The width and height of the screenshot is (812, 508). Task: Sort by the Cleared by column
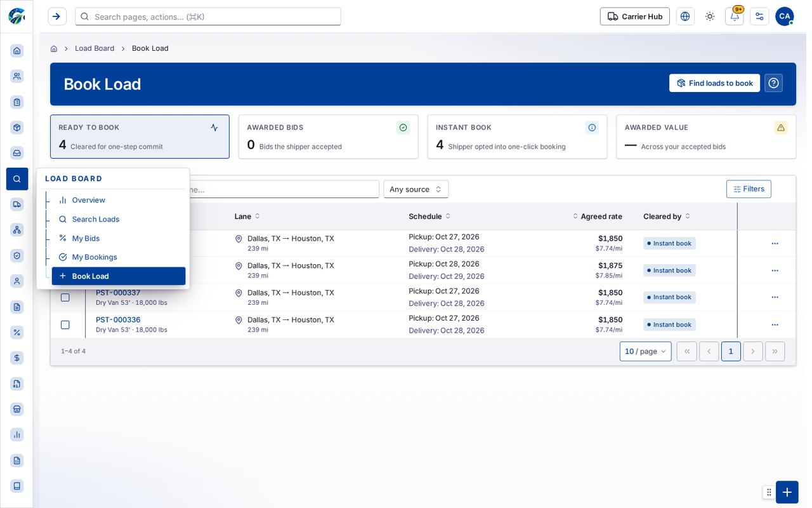[667, 217]
